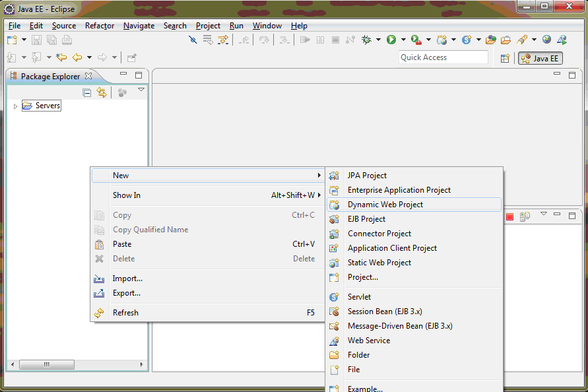Image resolution: width=588 pixels, height=392 pixels.
Task: Click the Last Edit Location icon
Action: click(x=61, y=57)
